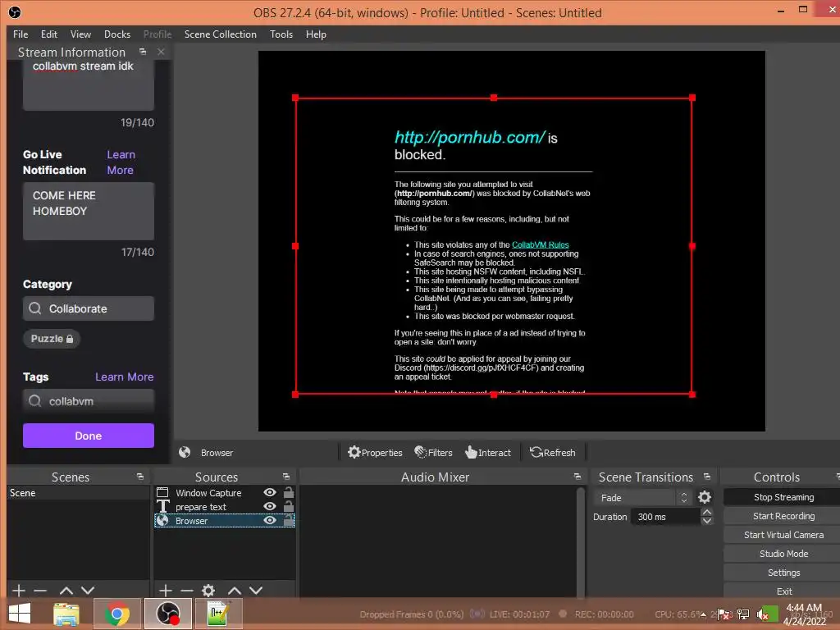Lock the prepare text source
The width and height of the screenshot is (840, 630).
(x=288, y=506)
